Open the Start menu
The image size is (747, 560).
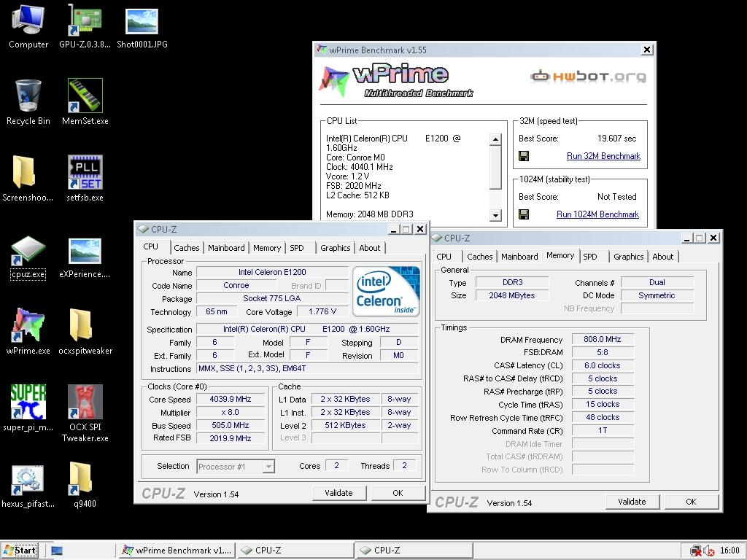(20, 551)
